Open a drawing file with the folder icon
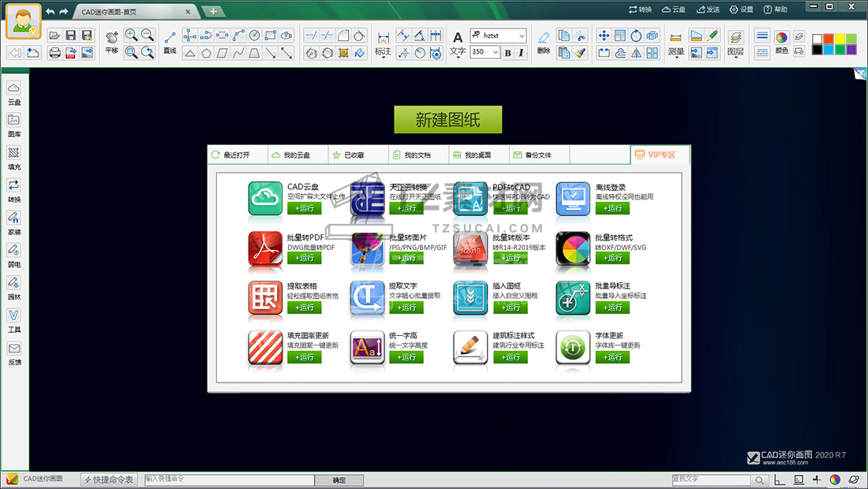The width and height of the screenshot is (868, 489). [x=54, y=35]
